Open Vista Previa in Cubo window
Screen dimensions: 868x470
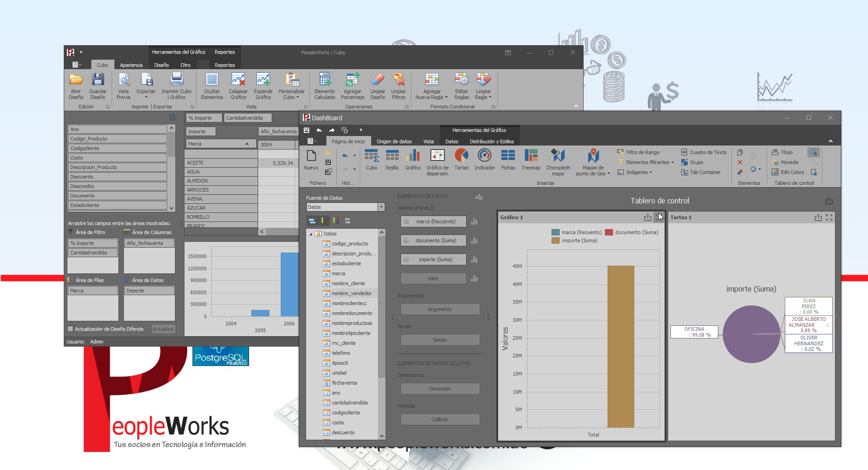pos(123,86)
